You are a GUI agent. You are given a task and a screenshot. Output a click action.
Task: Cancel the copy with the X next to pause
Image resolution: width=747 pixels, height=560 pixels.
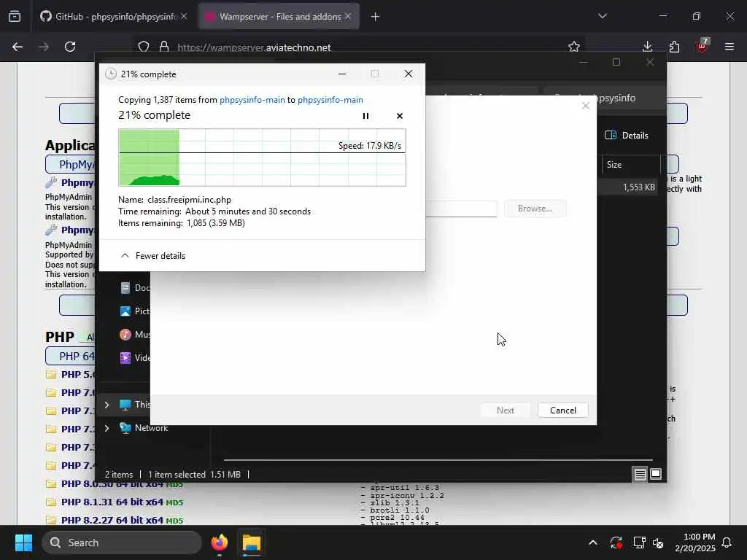[x=399, y=116]
